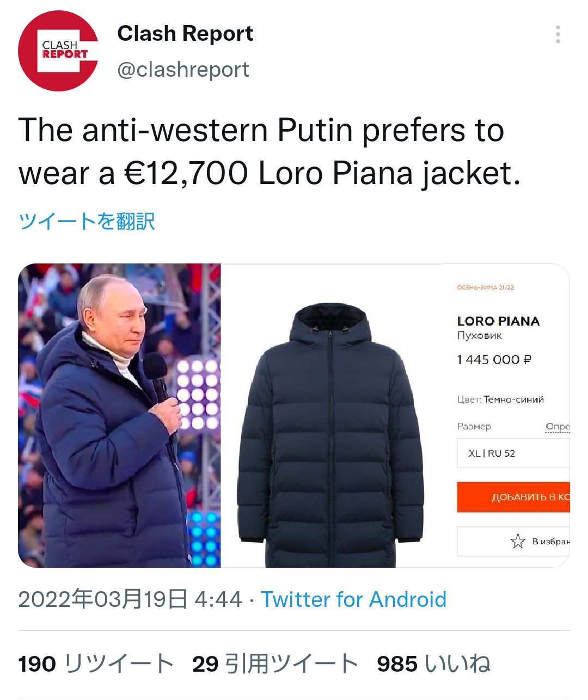Tap ツイートを翻訳 to translate the tweet
The height and width of the screenshot is (700, 588).
[87, 222]
